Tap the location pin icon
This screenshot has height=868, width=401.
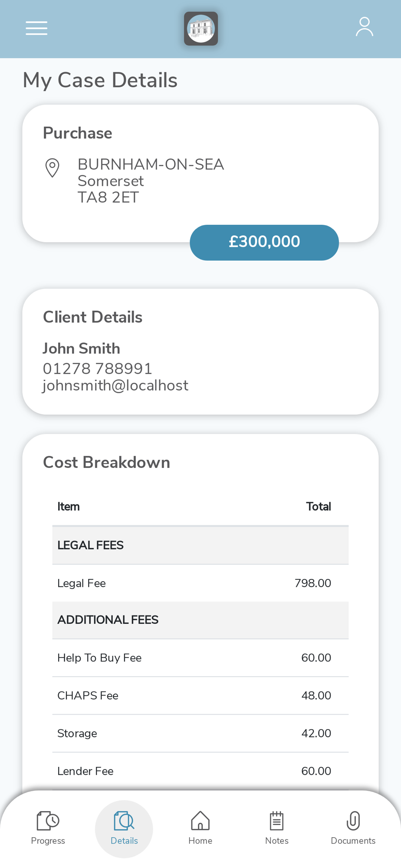pos(53,168)
